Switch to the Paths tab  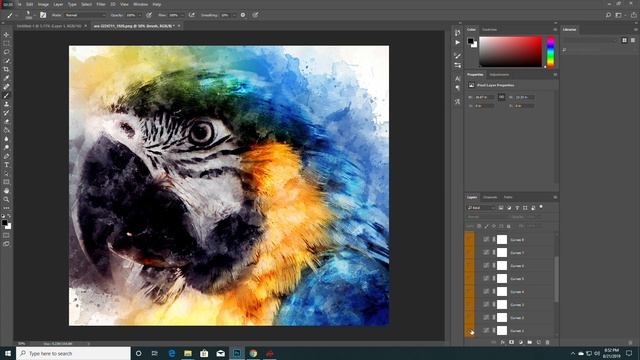click(x=508, y=197)
